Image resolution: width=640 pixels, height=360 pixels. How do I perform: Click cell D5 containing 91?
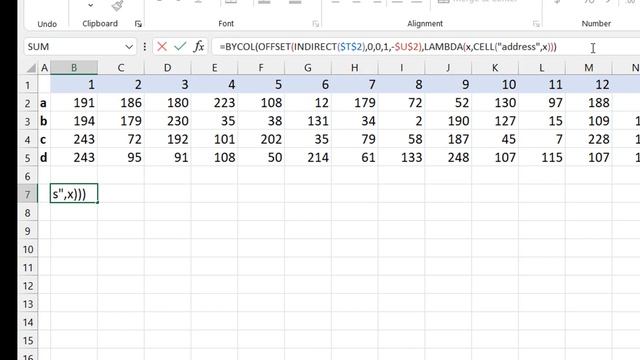tap(167, 158)
